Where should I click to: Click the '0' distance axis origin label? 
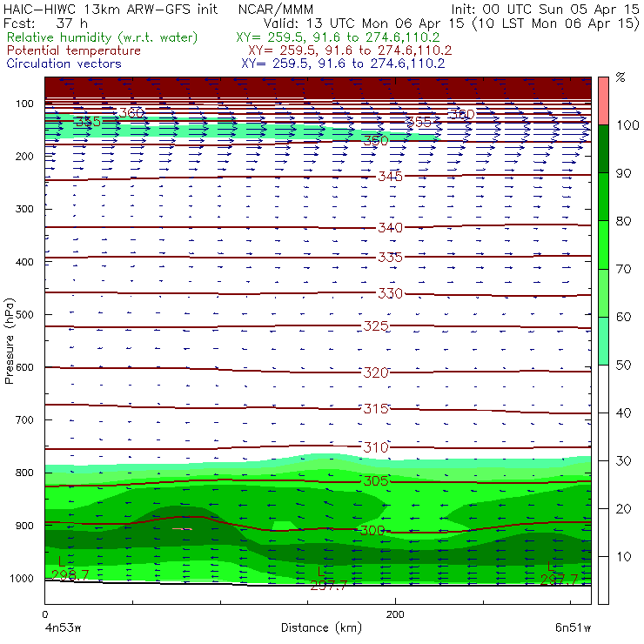coord(45,614)
